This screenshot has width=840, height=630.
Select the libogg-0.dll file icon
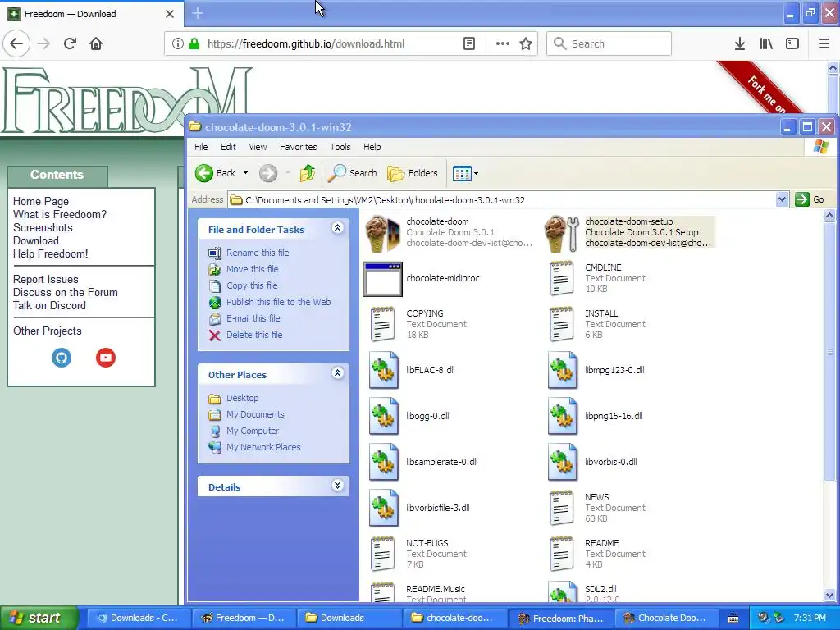[x=384, y=416]
